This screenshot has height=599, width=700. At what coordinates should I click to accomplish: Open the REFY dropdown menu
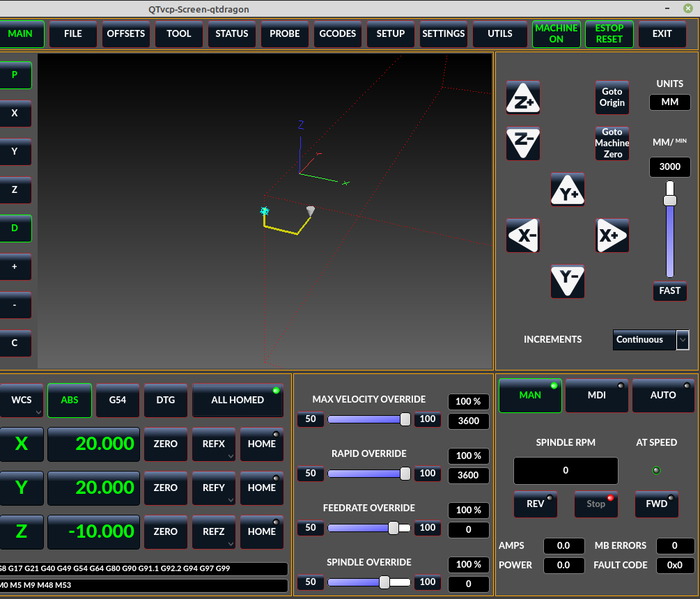214,488
